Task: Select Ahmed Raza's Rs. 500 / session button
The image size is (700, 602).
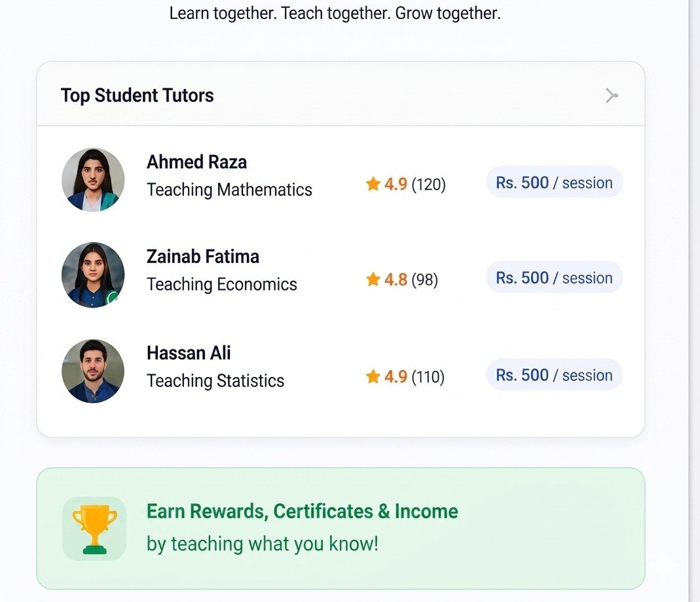Action: click(x=554, y=182)
